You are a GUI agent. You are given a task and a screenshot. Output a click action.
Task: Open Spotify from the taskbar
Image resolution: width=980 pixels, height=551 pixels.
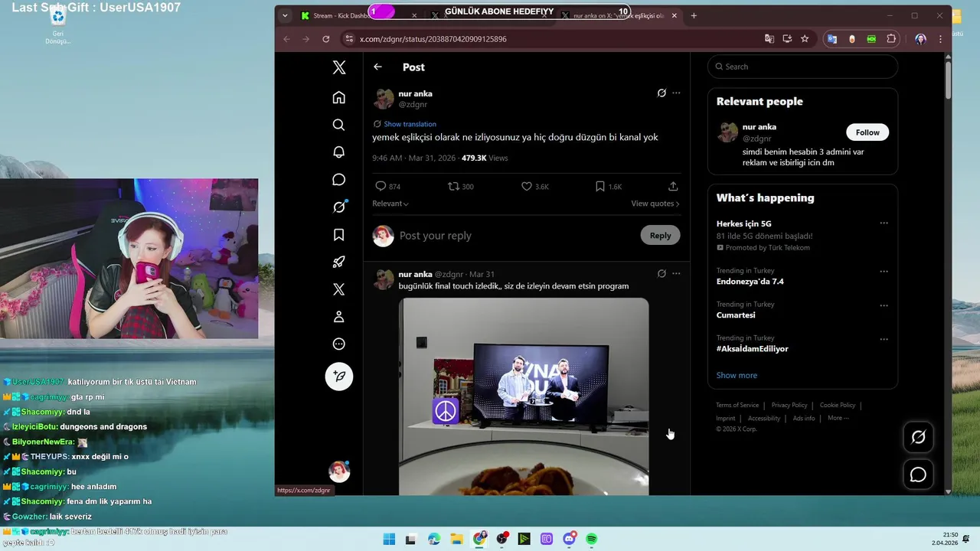click(x=592, y=539)
